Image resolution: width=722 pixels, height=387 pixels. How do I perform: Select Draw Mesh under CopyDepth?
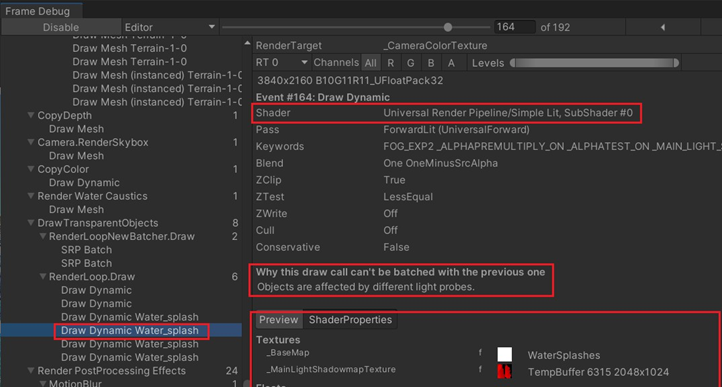click(76, 129)
